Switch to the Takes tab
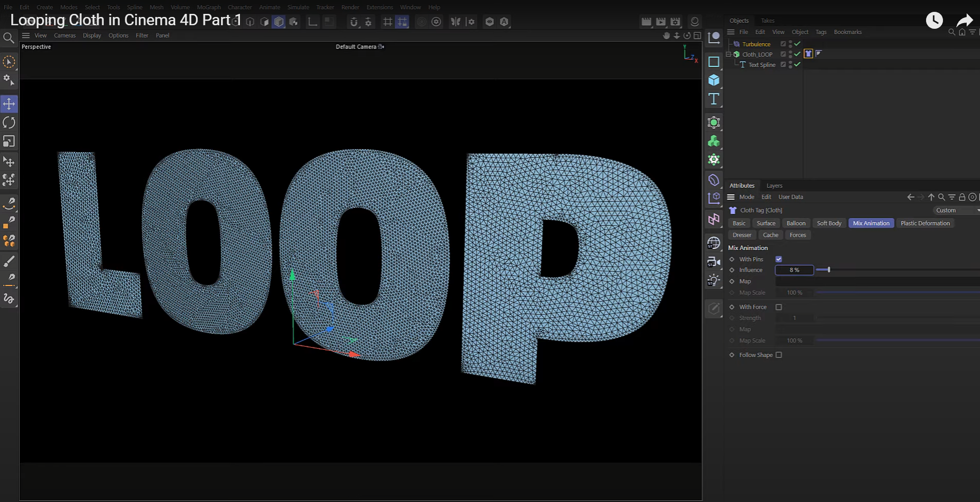The width and height of the screenshot is (980, 502). [x=768, y=21]
